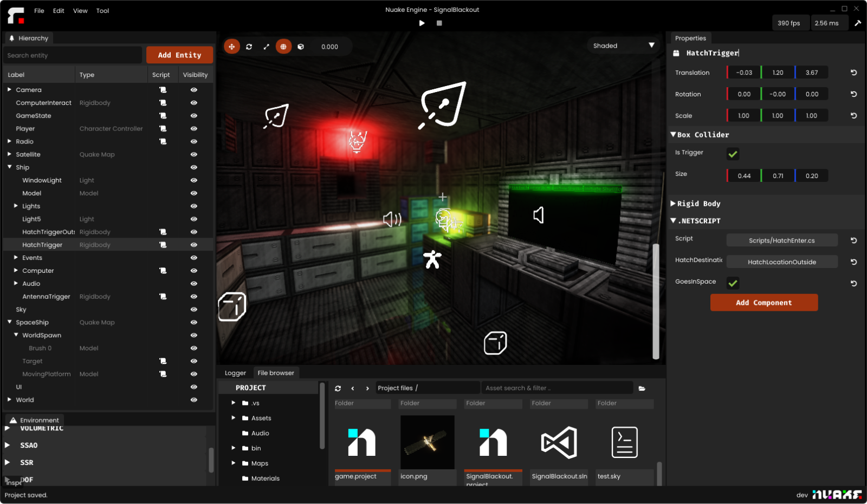This screenshot has height=504, width=867.
Task: Open the Tool menu
Action: pos(102,11)
